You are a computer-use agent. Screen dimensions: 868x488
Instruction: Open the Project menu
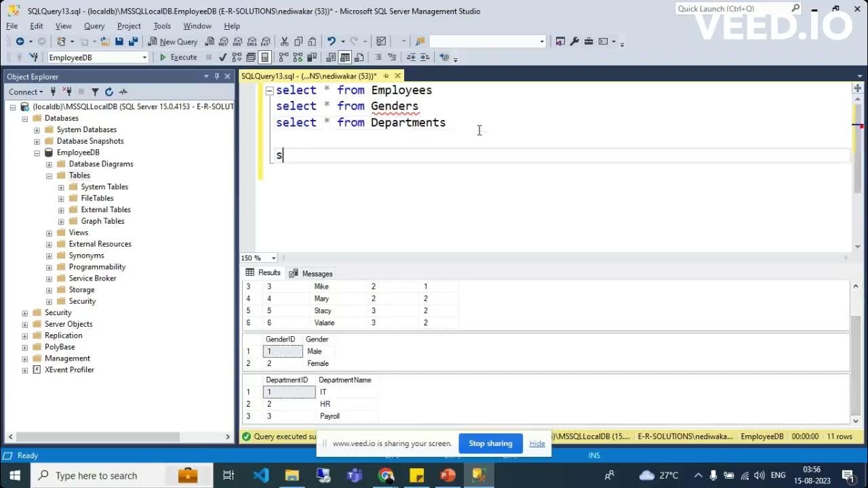click(x=129, y=26)
